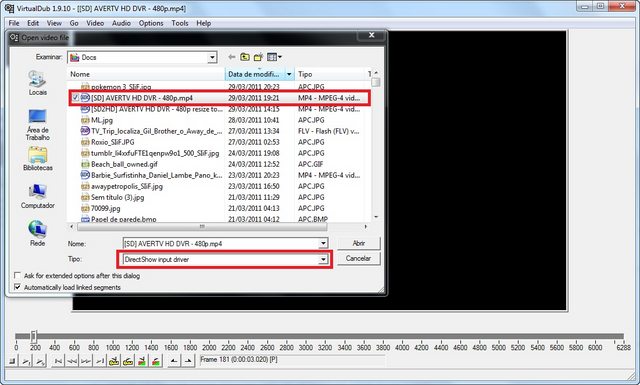Open the view menu dropdown arrow
Image resolution: width=640 pixels, height=385 pixels.
pos(280,57)
